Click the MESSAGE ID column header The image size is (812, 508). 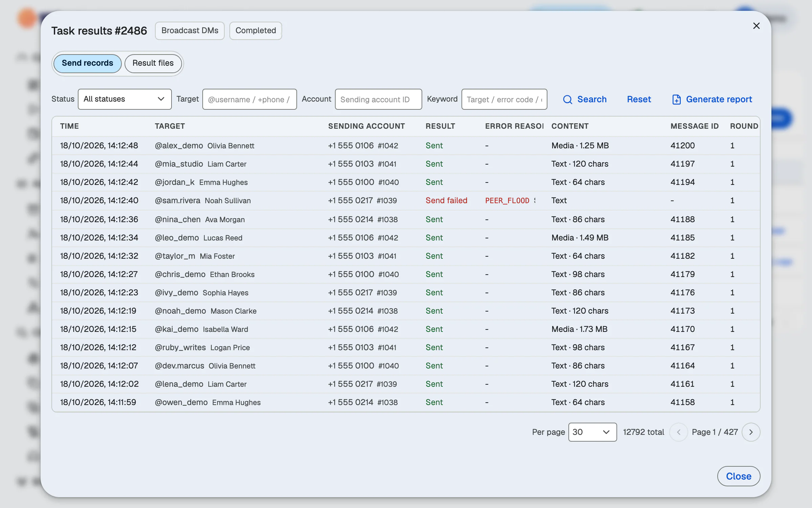(x=694, y=126)
